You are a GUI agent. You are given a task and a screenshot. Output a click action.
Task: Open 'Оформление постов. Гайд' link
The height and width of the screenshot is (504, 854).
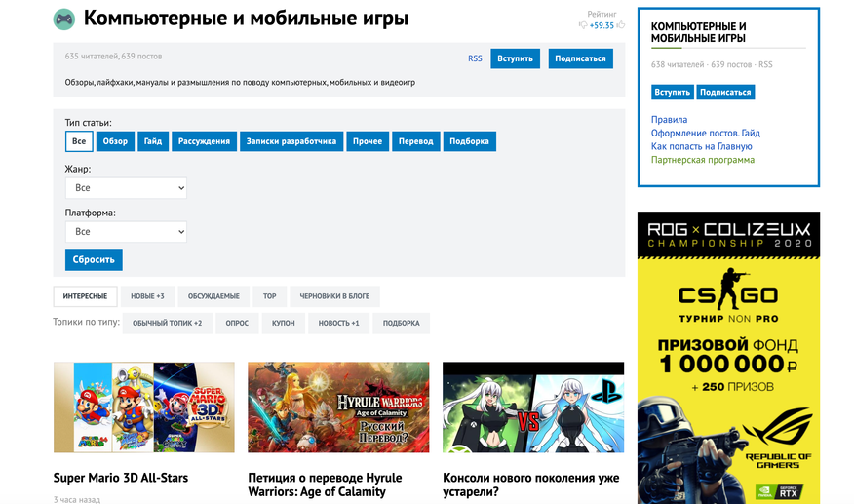[x=706, y=133]
